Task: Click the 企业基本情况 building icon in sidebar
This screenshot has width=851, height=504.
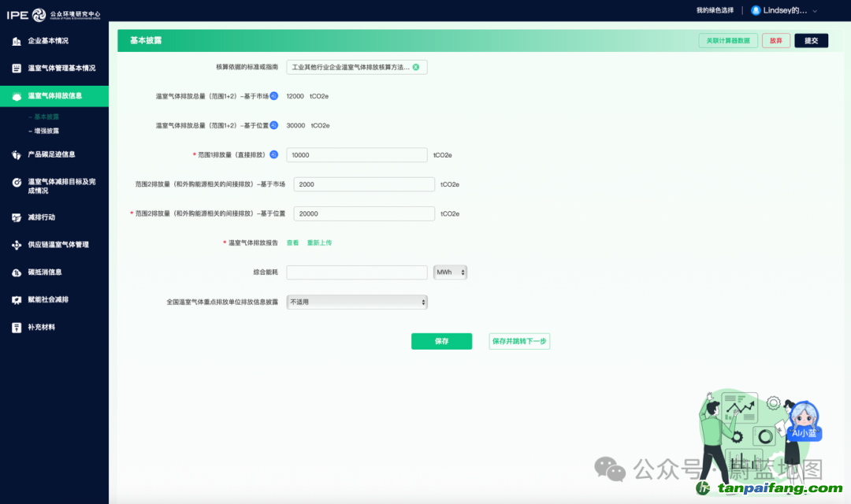Action: pos(17,41)
